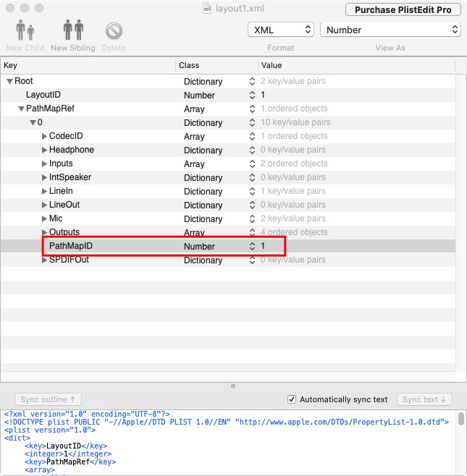Click the DOCTYPE line in XML text

click(227, 422)
